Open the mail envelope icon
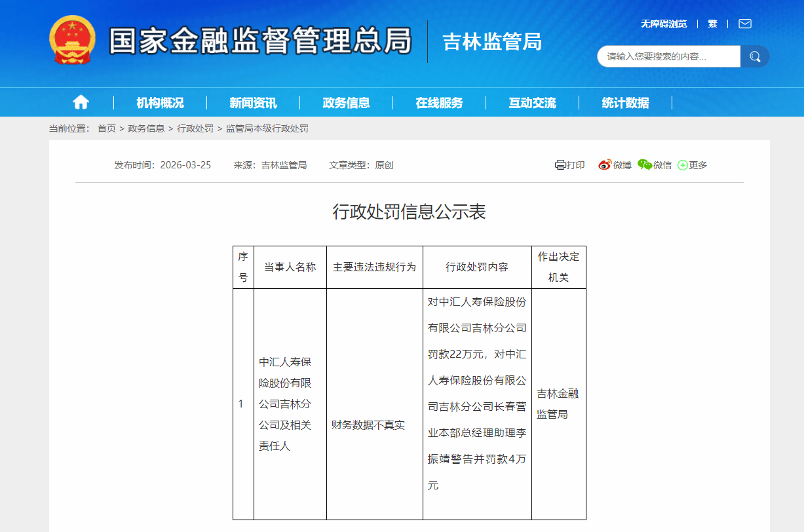Image resolution: width=804 pixels, height=532 pixels. (744, 24)
